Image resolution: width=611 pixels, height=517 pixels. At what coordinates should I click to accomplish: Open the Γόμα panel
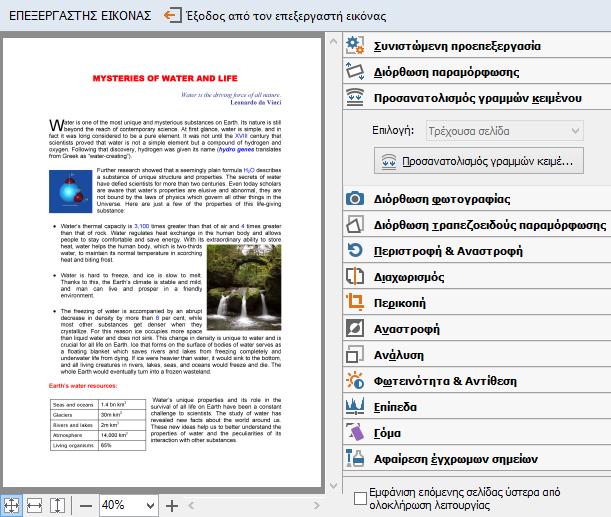477,433
